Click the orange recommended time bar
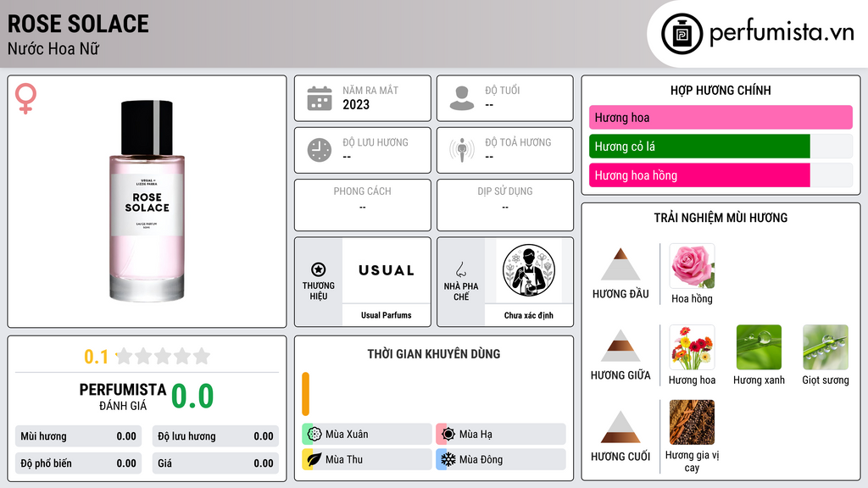Image resolution: width=868 pixels, height=488 pixels. [305, 394]
